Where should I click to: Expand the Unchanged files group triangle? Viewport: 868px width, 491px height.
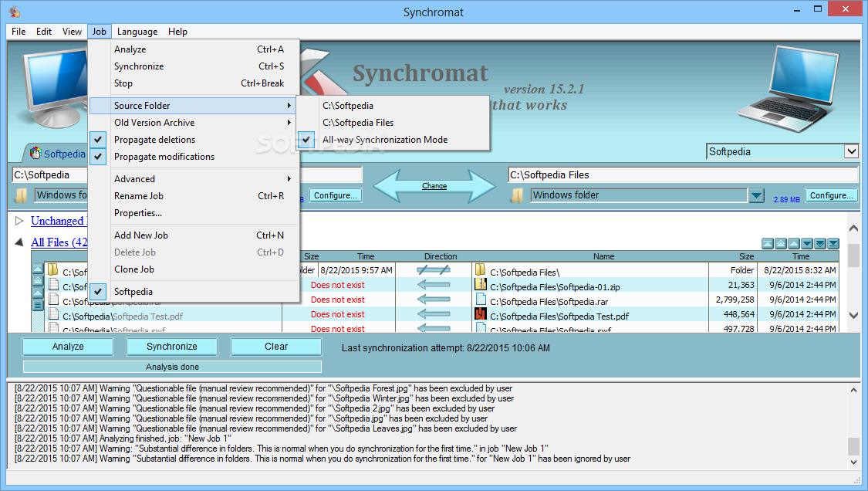click(19, 221)
